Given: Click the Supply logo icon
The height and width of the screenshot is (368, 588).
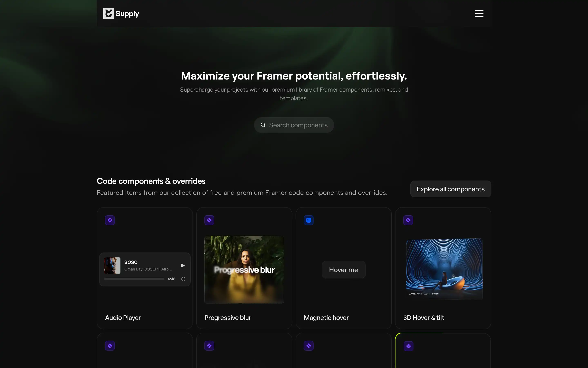Looking at the screenshot, I should (108, 13).
